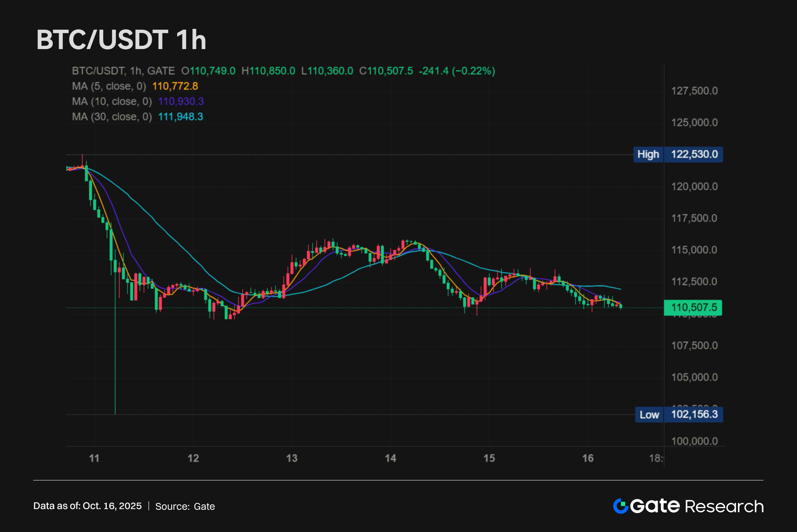Viewport: 797px width, 532px height.
Task: Click the Low price label 102,156.3
Action: [694, 414]
